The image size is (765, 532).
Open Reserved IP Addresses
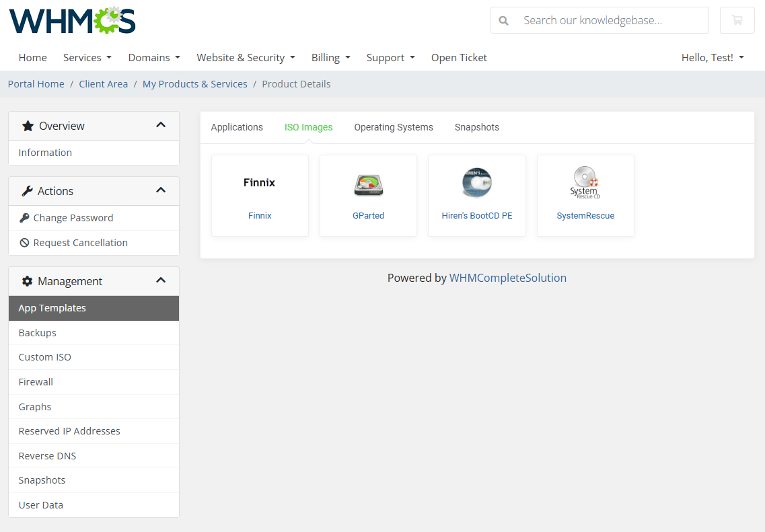94,431
